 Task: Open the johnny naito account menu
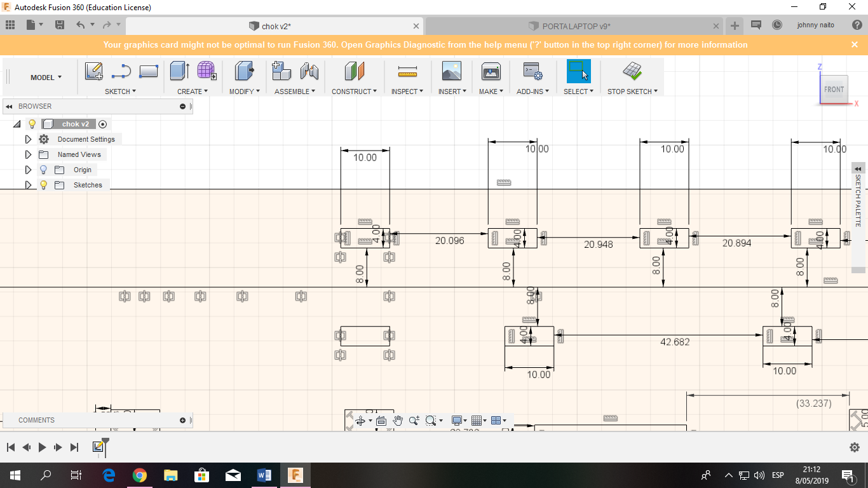click(816, 25)
